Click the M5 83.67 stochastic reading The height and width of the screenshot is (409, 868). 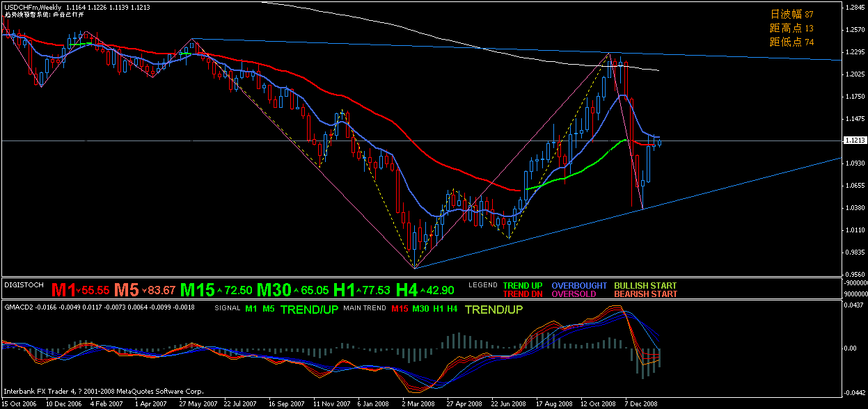tap(145, 289)
